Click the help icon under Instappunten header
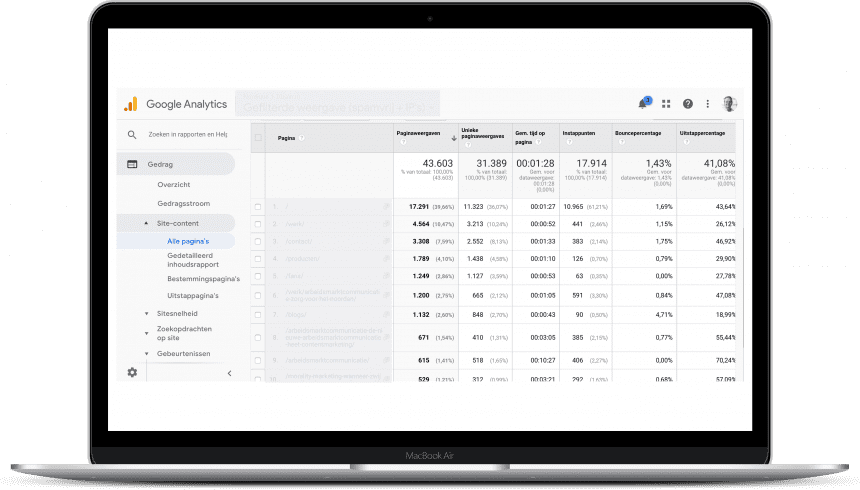This screenshot has width=860, height=490. pos(569,142)
